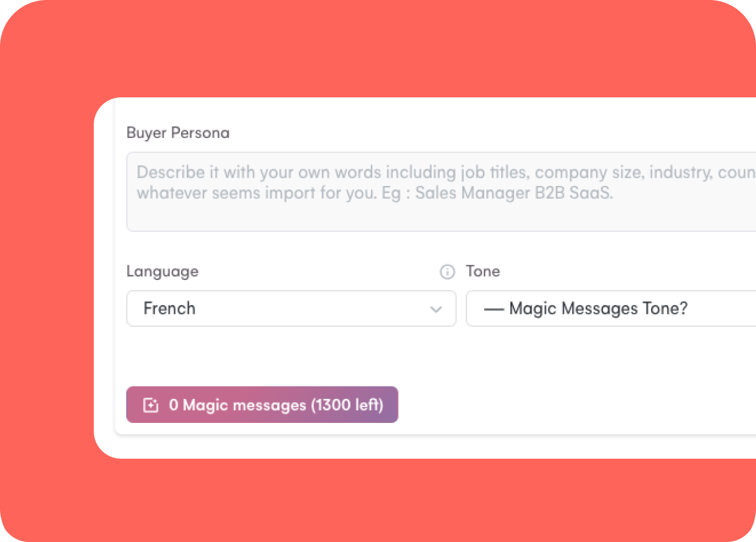756x542 pixels.
Task: Focus the Buyer Persona text area
Action: pos(441,192)
